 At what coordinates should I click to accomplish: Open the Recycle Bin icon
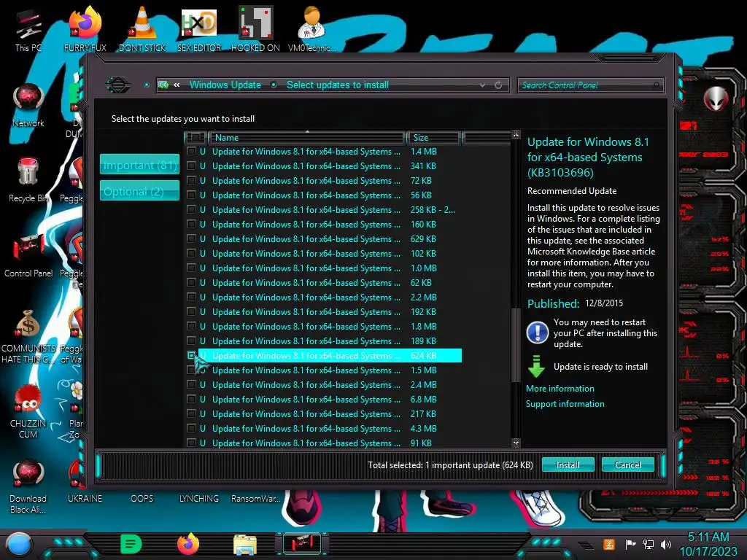(28, 180)
